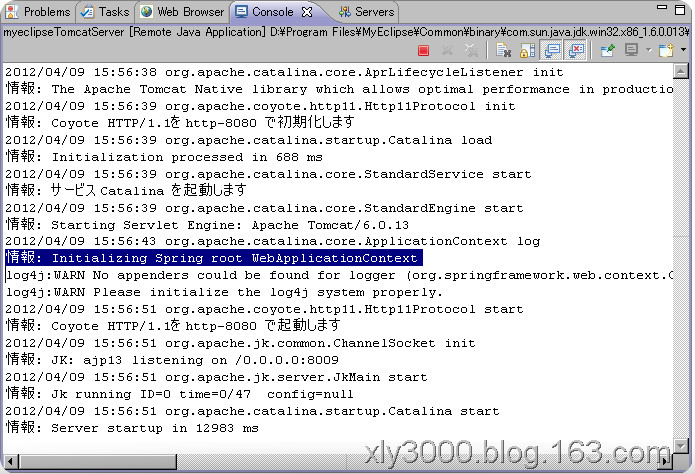Switch to the Web Browser tab
Viewport: 695px width, 474px height.
tap(182, 12)
